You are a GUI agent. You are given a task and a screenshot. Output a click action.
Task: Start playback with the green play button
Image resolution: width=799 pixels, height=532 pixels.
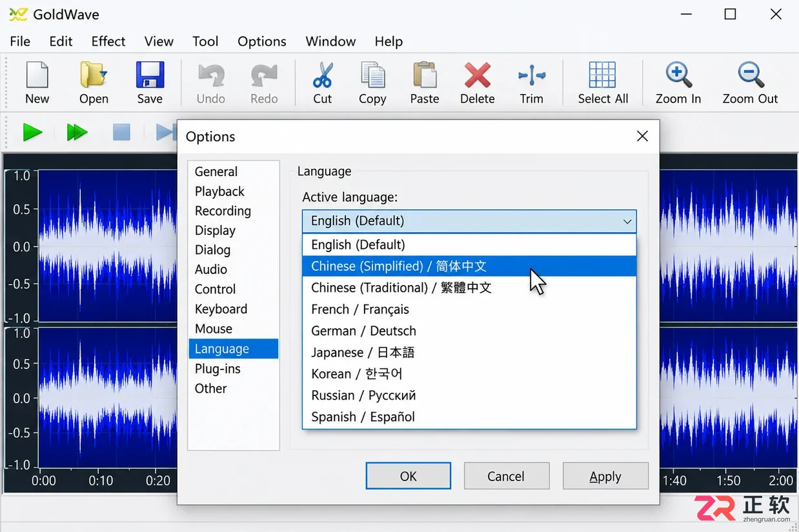click(x=32, y=133)
